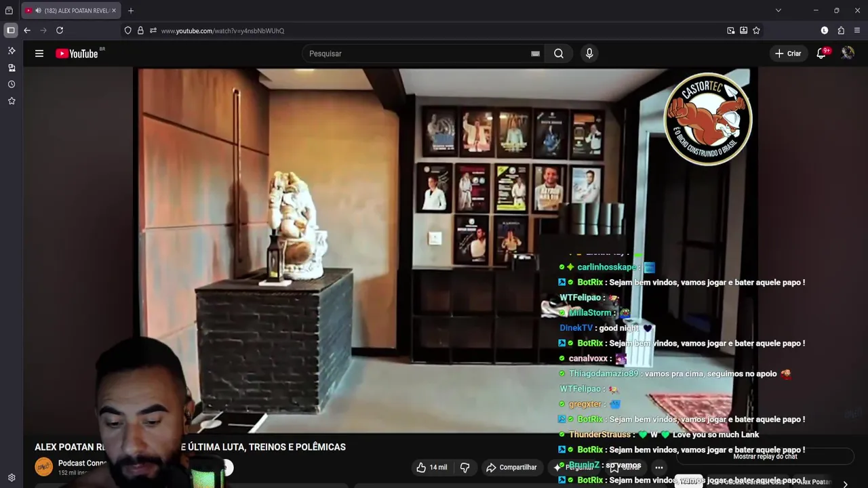Reload the current page

tap(60, 30)
